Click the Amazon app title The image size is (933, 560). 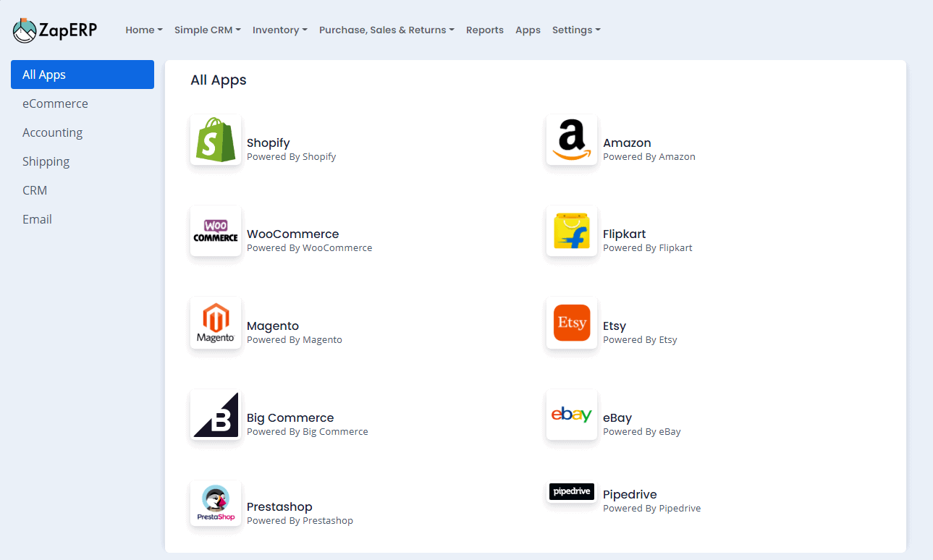(627, 143)
